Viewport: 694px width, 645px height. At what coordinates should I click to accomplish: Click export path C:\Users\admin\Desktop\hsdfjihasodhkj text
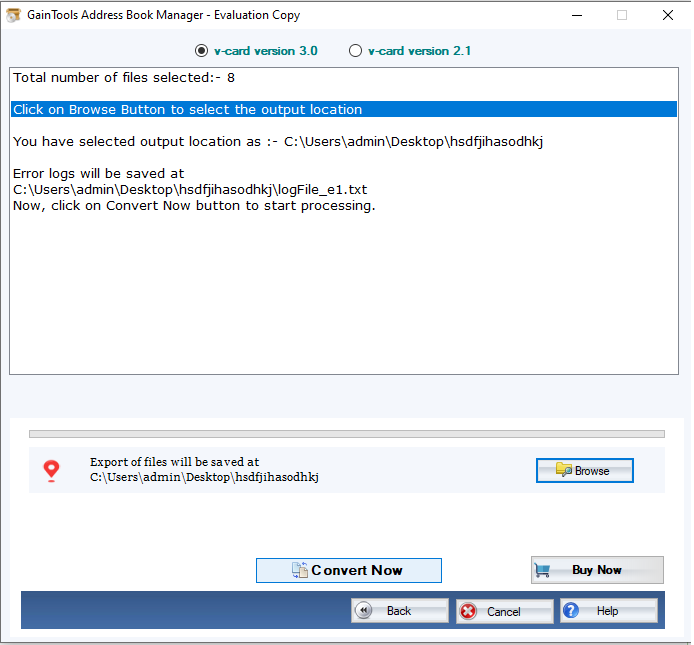click(204, 477)
